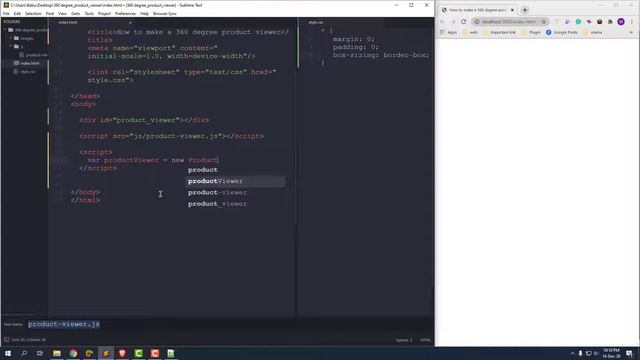Click the green round extension icon
Screen dimensions: 640x360
click(x=578, y=22)
